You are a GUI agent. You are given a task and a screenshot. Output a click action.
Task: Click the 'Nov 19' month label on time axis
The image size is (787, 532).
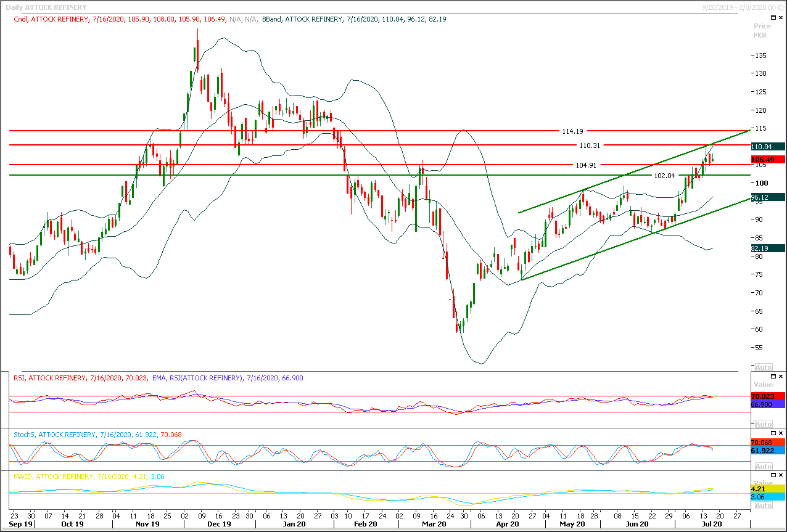coord(147,524)
